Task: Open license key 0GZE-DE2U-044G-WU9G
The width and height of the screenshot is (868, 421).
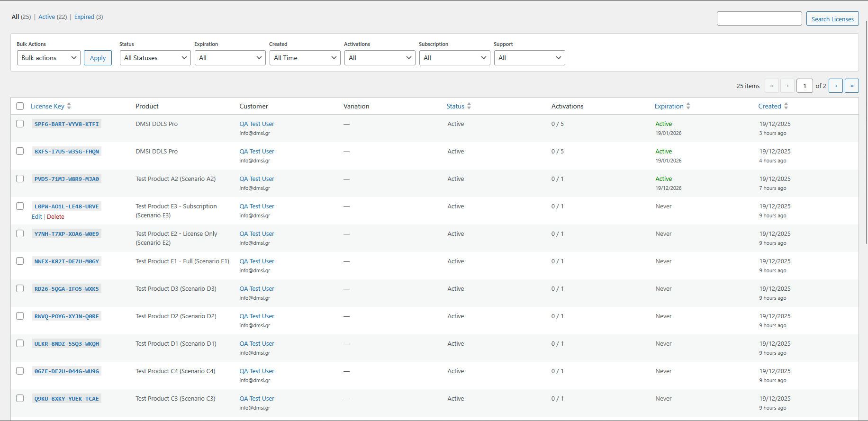Action: 67,371
